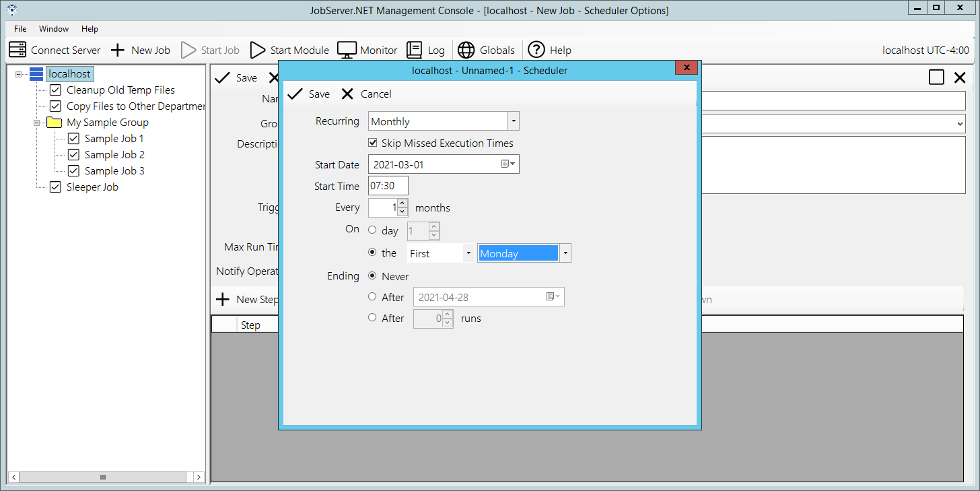Screen dimensions: 980x491
Task: Increase the Every months stepper value
Action: click(x=403, y=203)
